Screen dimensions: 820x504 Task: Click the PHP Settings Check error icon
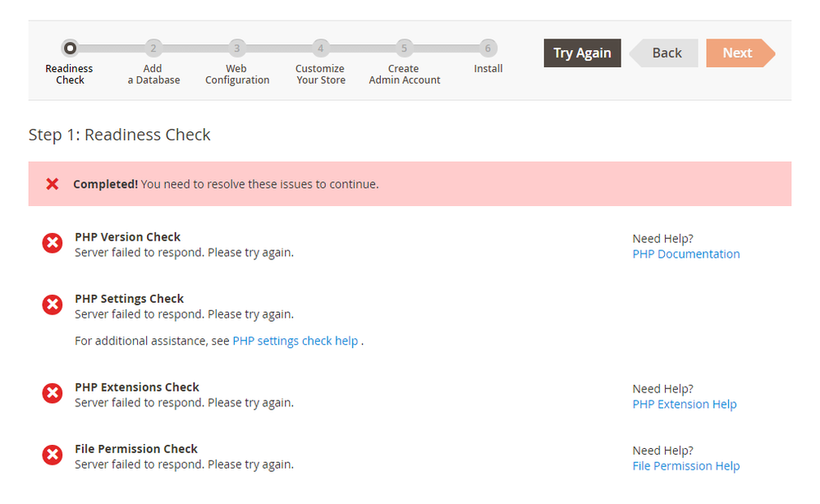53,305
